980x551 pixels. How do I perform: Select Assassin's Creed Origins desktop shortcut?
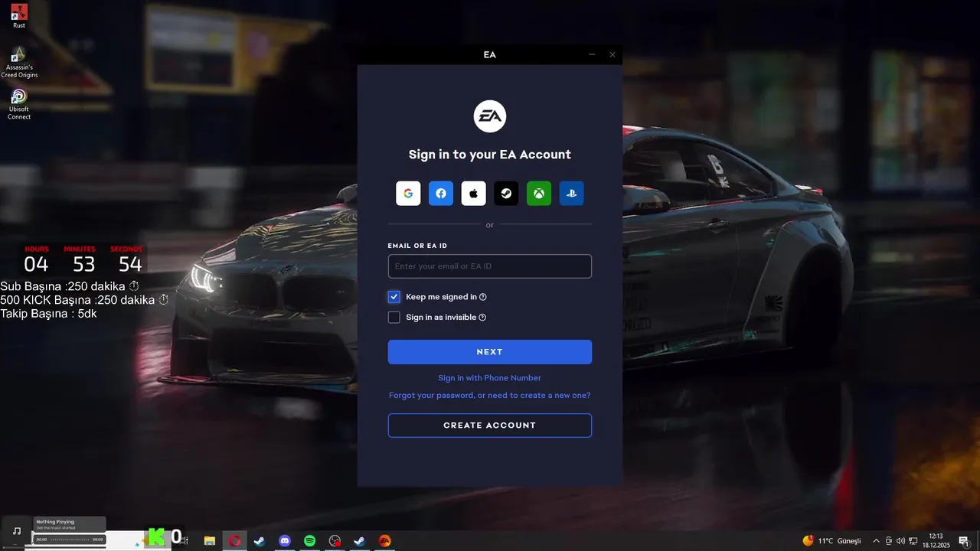19,63
